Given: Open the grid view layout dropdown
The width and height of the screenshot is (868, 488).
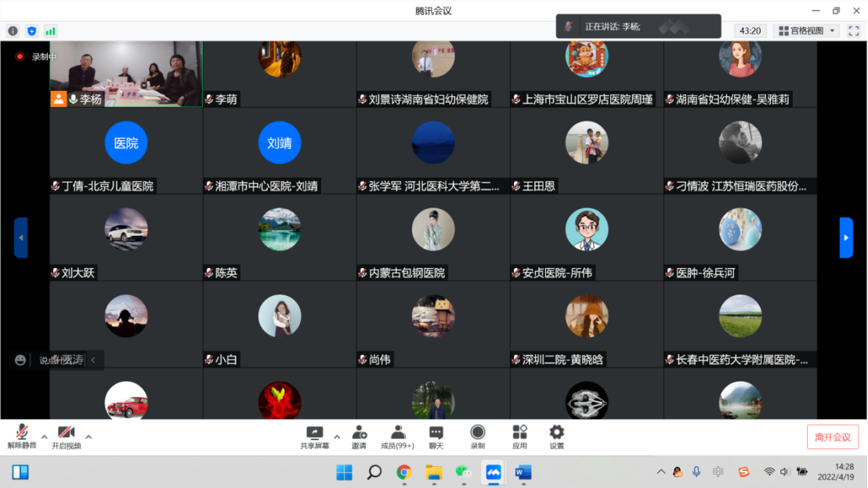Looking at the screenshot, I should tap(807, 31).
